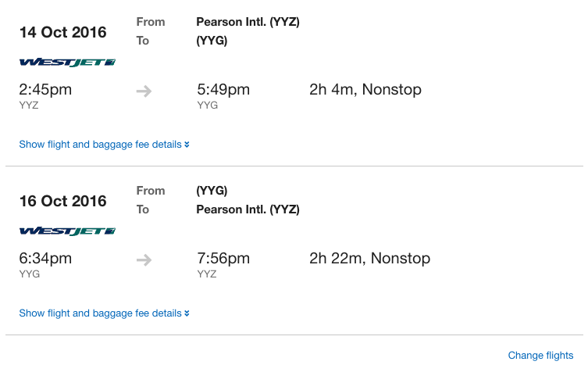The height and width of the screenshot is (365, 588).
Task: Click the WestJet logo on the 14 Oct flight
Action: tap(67, 63)
